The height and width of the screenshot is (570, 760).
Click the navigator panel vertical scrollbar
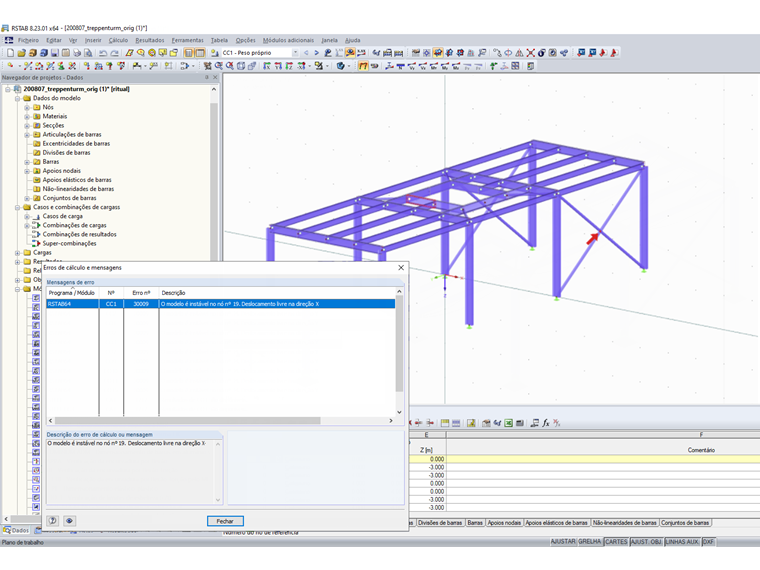[214, 301]
